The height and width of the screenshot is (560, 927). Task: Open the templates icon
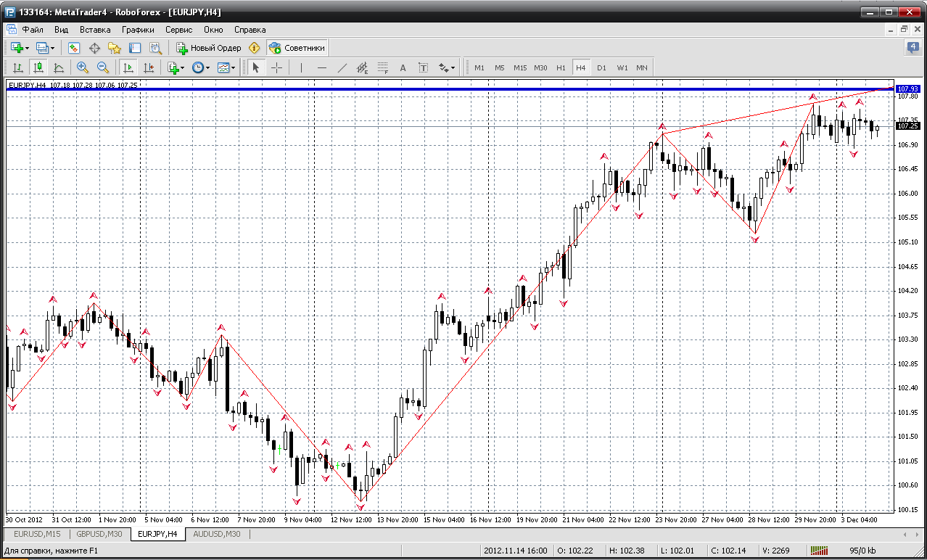pos(223,67)
